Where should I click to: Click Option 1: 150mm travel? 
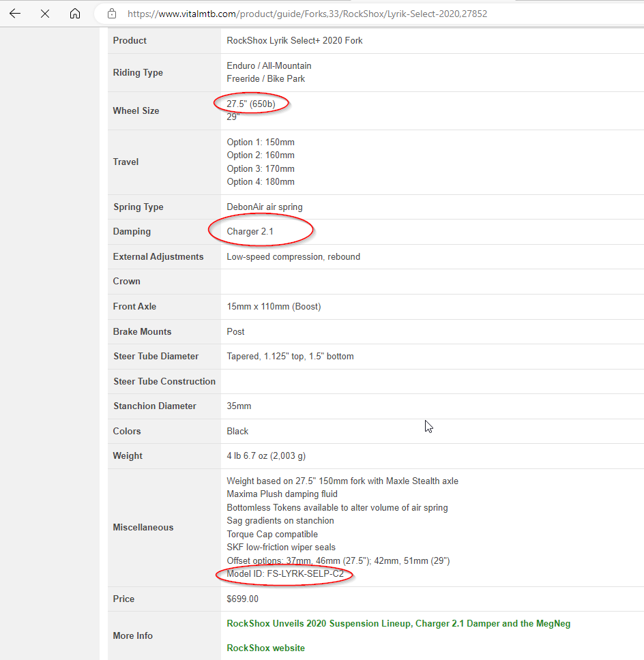261,142
